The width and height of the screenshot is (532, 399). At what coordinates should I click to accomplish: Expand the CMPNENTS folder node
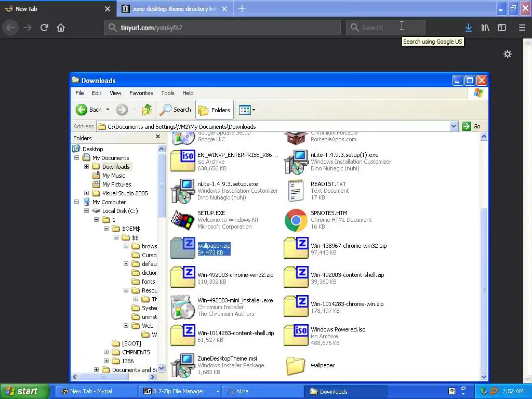[106, 352]
